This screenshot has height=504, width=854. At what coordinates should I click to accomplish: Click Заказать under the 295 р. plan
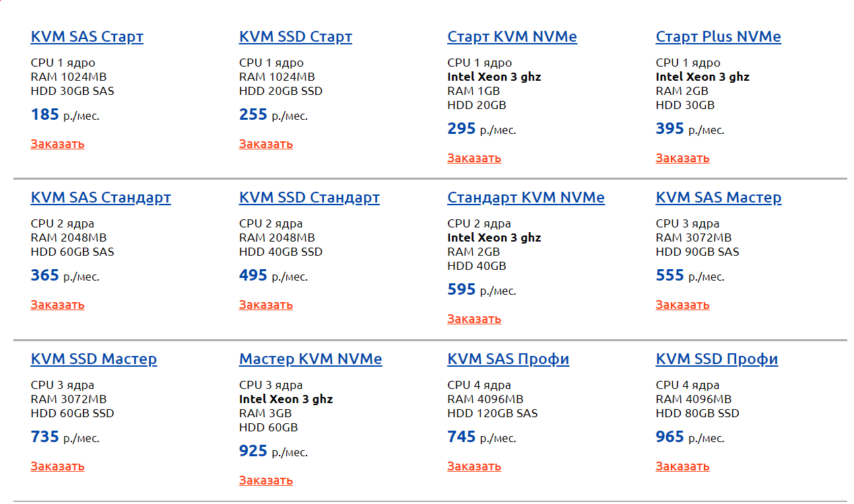(474, 158)
